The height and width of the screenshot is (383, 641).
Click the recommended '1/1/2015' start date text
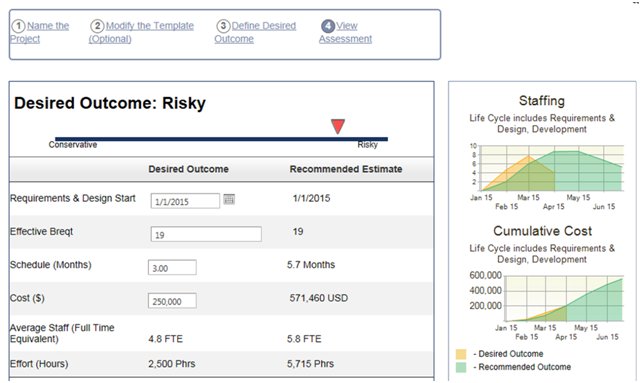tap(312, 198)
